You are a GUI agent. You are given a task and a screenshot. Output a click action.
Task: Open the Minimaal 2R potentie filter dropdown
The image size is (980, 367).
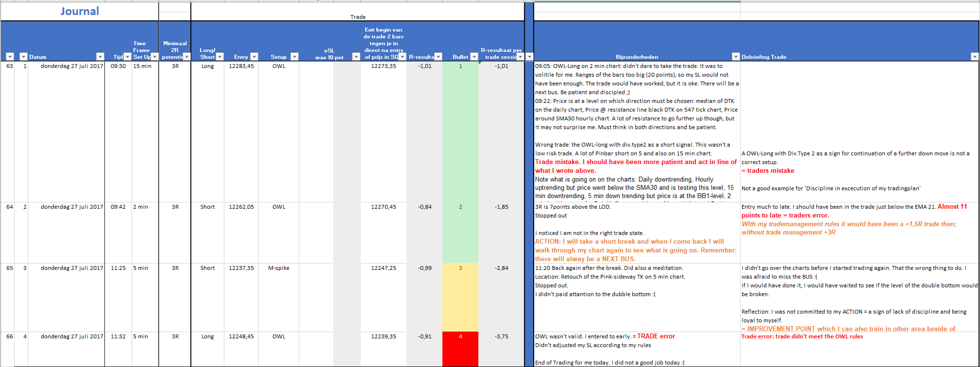[x=186, y=57]
